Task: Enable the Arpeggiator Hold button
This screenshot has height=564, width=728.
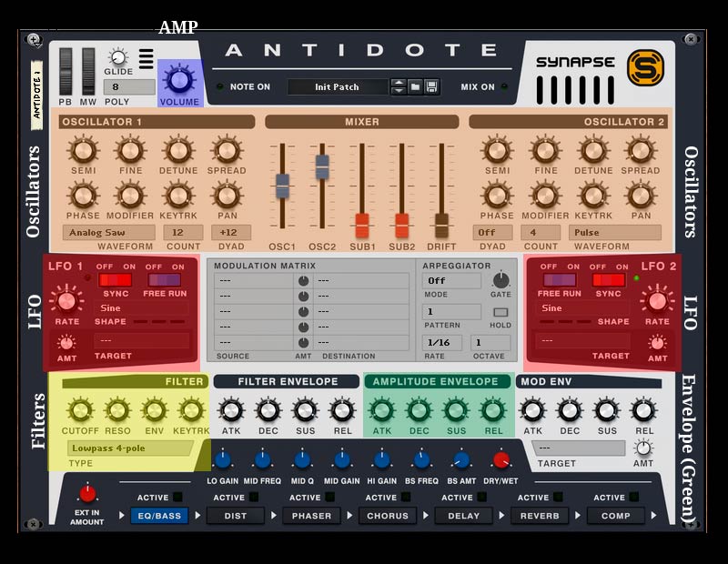Action: 500,312
